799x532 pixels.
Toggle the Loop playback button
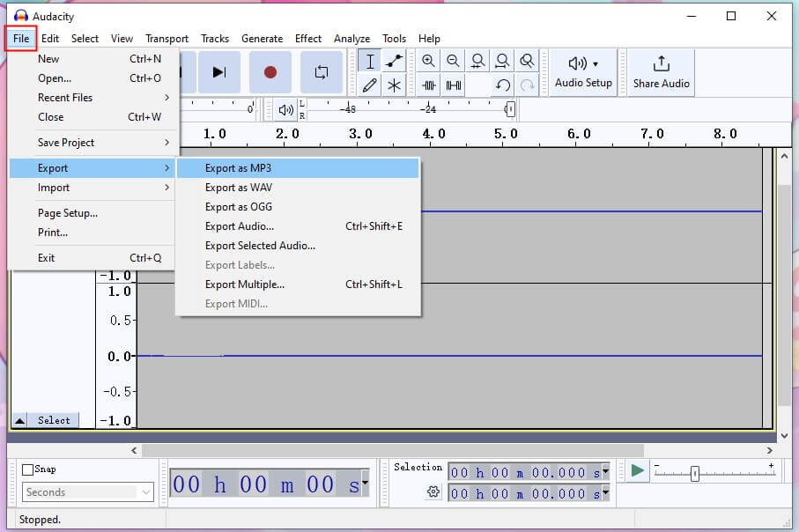321,72
